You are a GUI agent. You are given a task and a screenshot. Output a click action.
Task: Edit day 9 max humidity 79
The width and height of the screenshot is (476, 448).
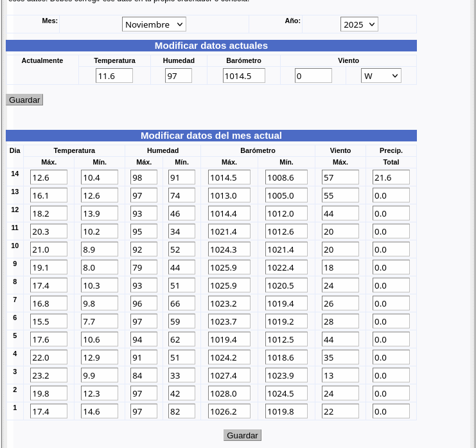144,267
